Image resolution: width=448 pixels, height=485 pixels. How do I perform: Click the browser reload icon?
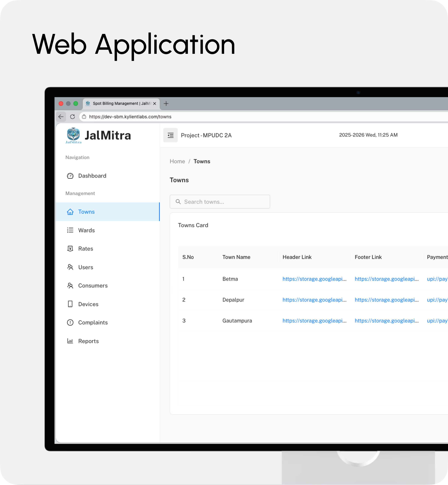[73, 117]
